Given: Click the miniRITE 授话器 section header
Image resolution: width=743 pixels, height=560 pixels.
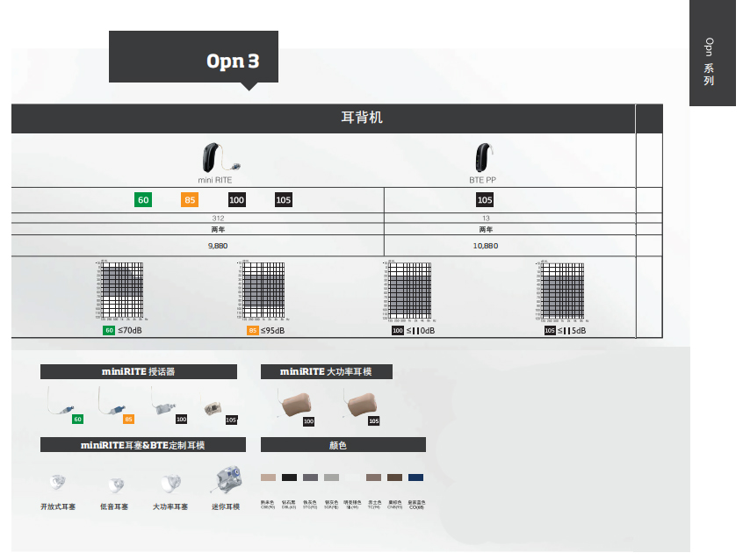Looking at the screenshot, I should [139, 372].
